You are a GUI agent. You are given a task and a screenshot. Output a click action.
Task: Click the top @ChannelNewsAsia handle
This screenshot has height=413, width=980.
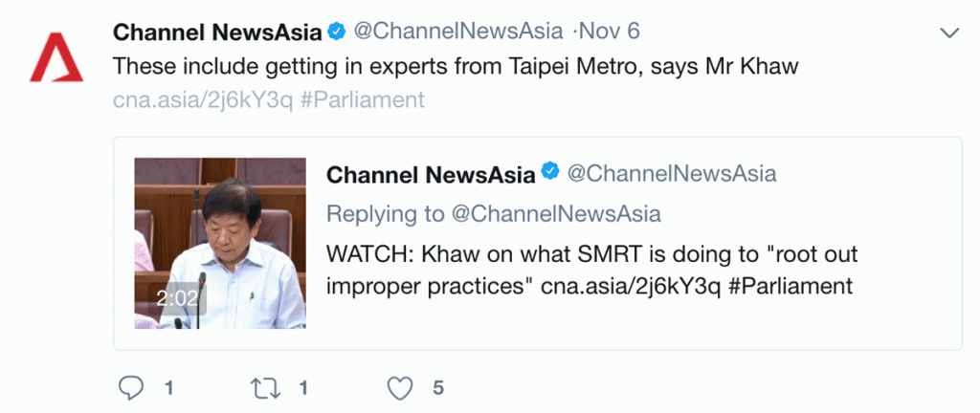tap(458, 32)
